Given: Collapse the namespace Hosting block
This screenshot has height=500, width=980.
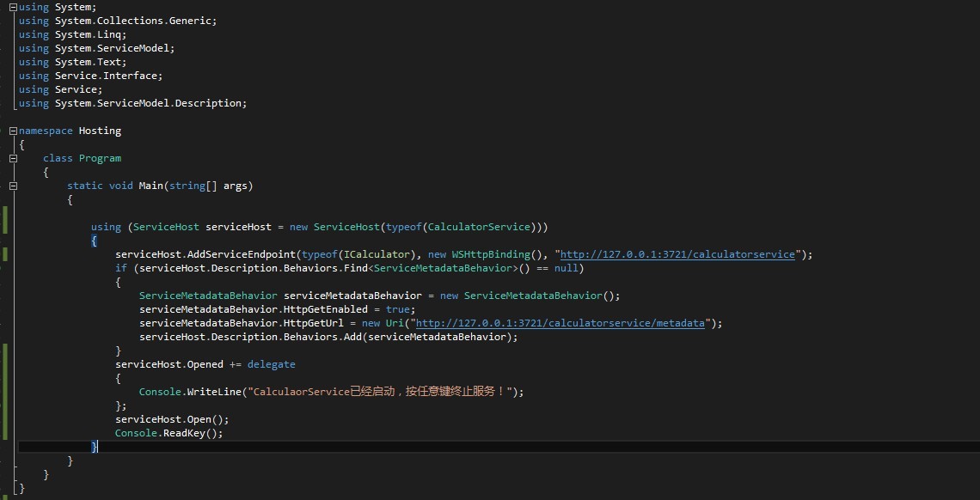Looking at the screenshot, I should click(14, 131).
